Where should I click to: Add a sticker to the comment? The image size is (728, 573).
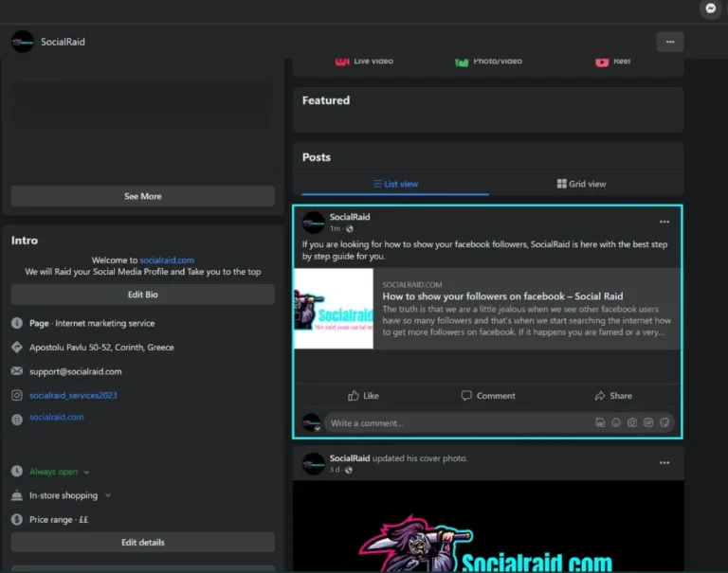pos(664,422)
